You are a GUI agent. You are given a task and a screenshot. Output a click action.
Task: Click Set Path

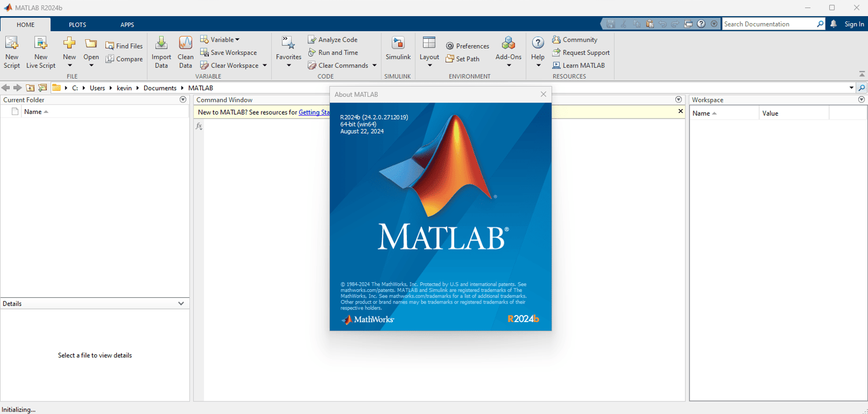(x=462, y=59)
